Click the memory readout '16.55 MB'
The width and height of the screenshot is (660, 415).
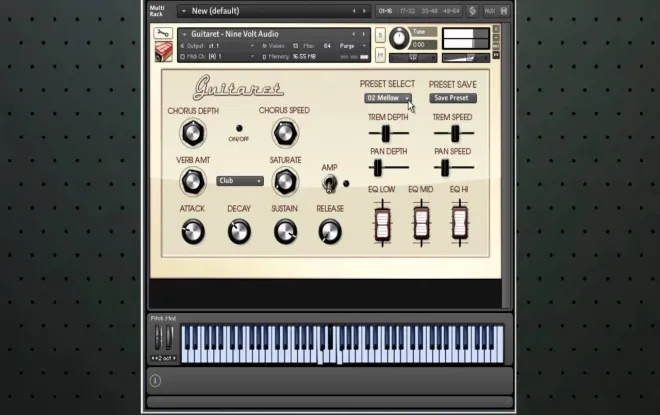point(304,56)
